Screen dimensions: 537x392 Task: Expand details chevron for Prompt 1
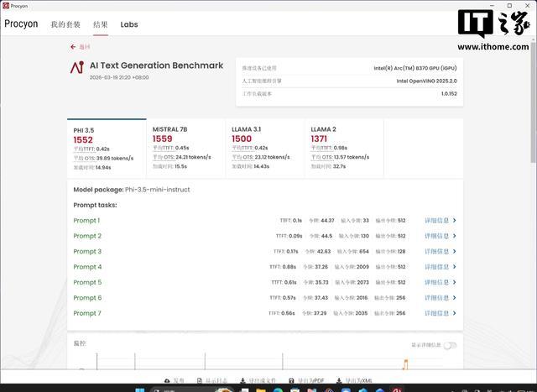455,220
